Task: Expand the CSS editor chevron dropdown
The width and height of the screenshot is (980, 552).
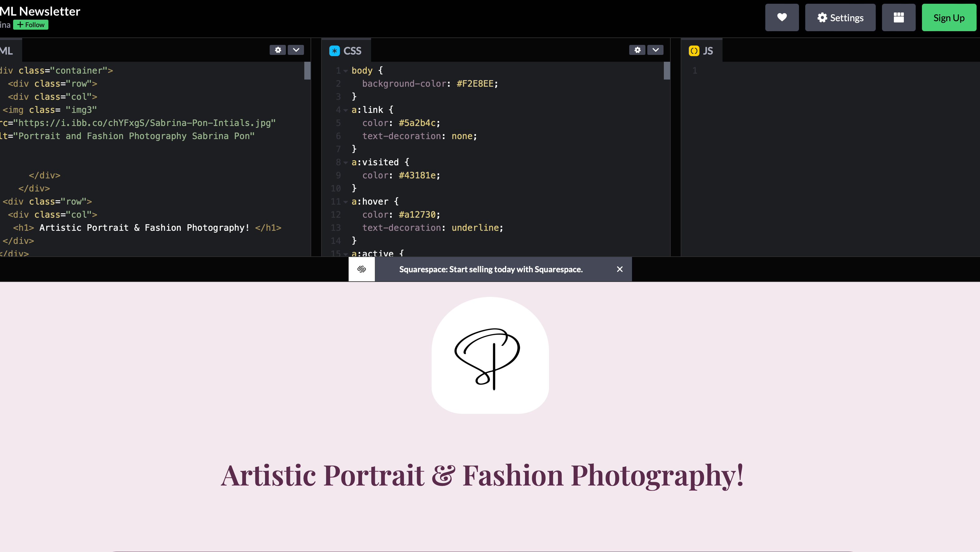Action: pyautogui.click(x=655, y=50)
